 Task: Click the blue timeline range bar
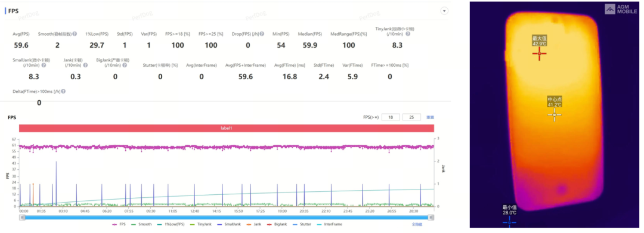coord(227,218)
